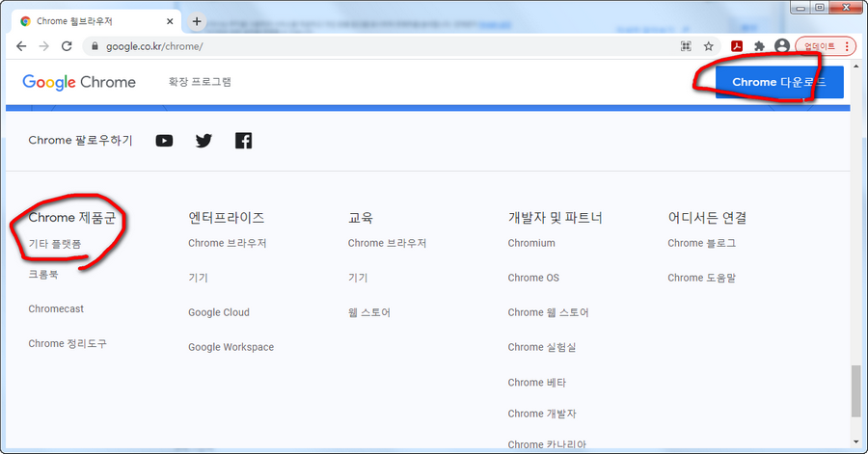This screenshot has width=868, height=454.
Task: Select the Chrome 웹브라우저 tab
Action: pyautogui.click(x=95, y=21)
